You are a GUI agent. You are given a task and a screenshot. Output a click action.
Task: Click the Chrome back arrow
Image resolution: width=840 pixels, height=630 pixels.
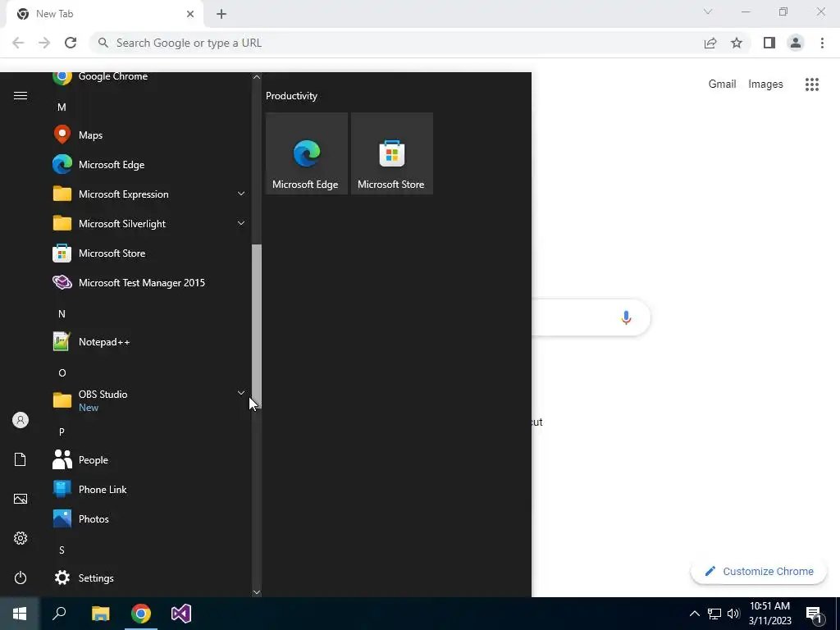click(x=18, y=43)
